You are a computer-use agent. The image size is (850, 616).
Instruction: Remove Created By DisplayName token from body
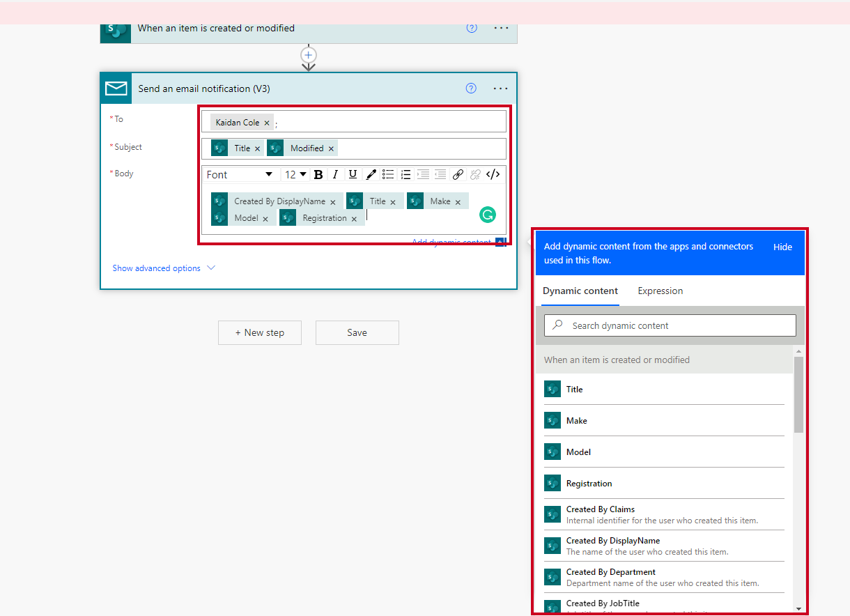tap(333, 202)
